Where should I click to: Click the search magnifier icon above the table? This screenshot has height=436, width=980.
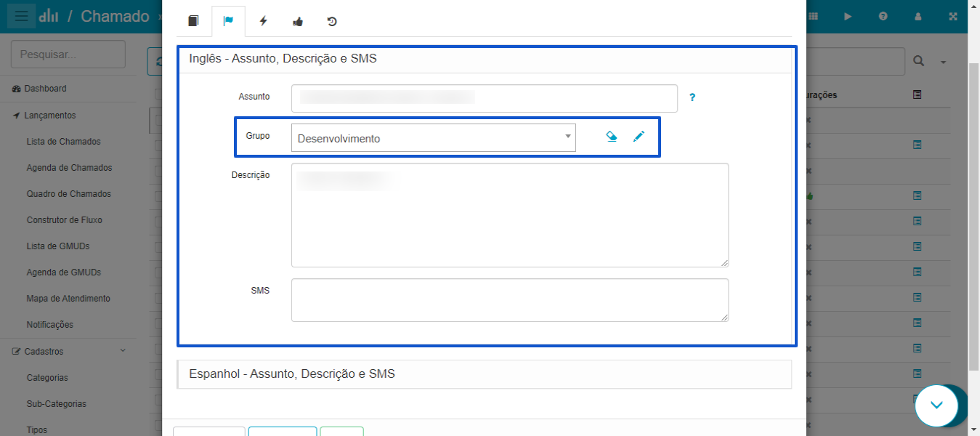tap(919, 62)
